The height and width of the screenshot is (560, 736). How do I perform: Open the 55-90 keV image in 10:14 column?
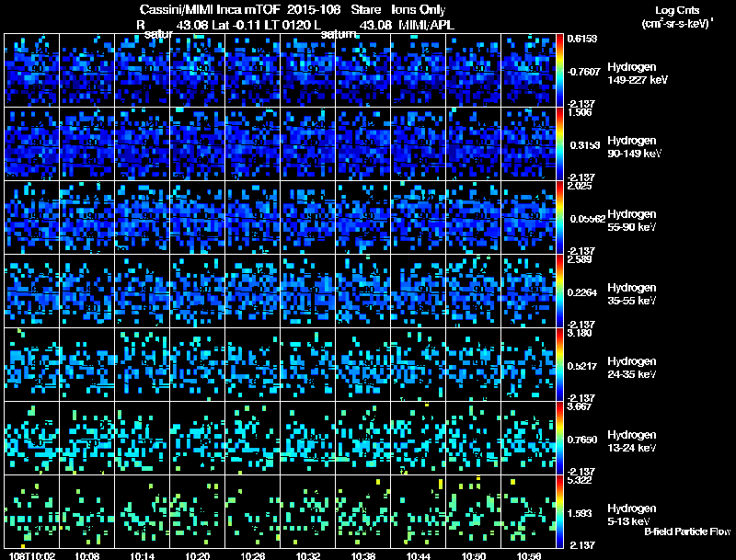tap(143, 218)
